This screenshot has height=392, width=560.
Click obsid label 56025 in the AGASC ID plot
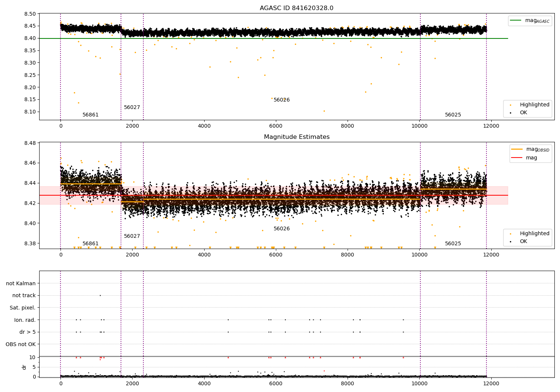pyautogui.click(x=453, y=115)
